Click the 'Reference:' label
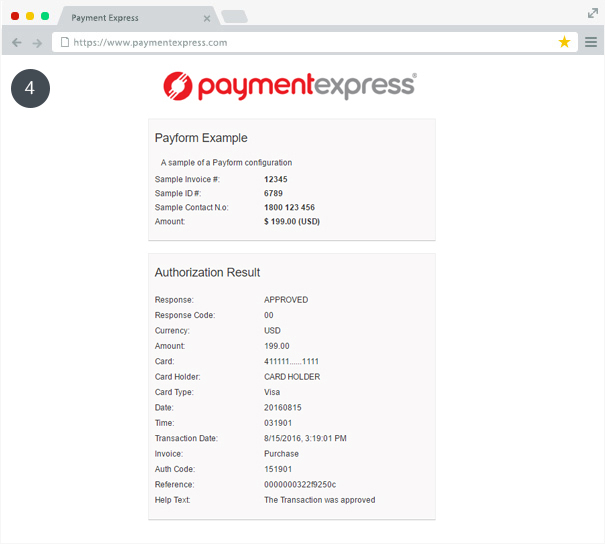The width and height of the screenshot is (605, 544). 174,485
